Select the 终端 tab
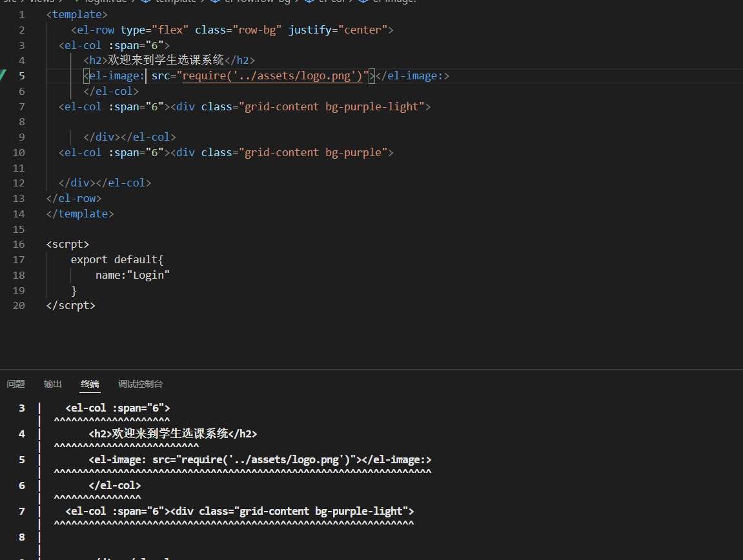The height and width of the screenshot is (560, 743). click(x=90, y=384)
